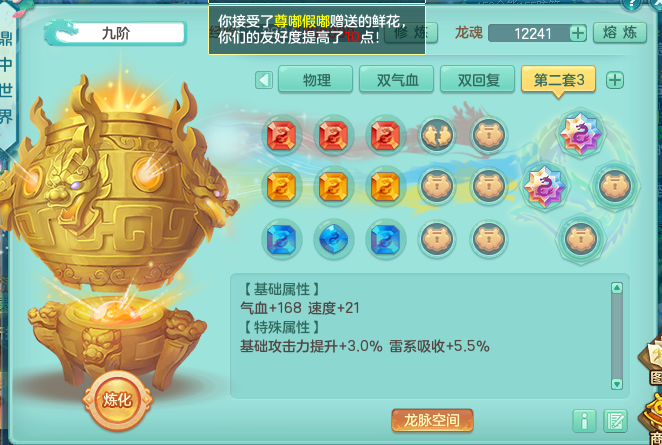Add a new preset with plus icon

pyautogui.click(x=615, y=80)
